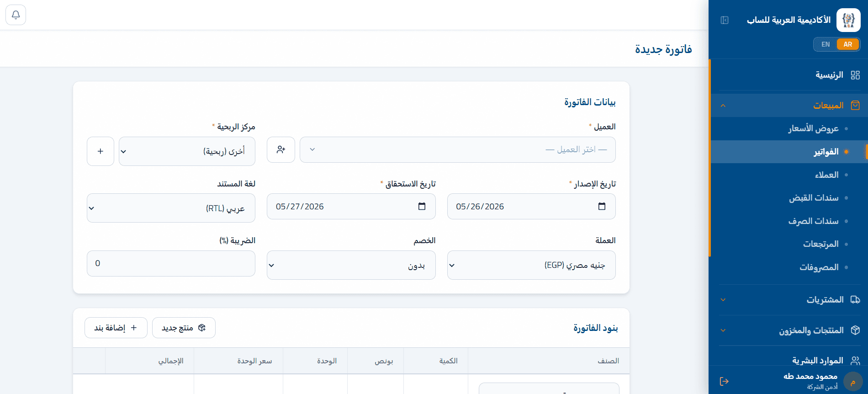Add new customer icon button
This screenshot has height=394, width=868.
[281, 149]
